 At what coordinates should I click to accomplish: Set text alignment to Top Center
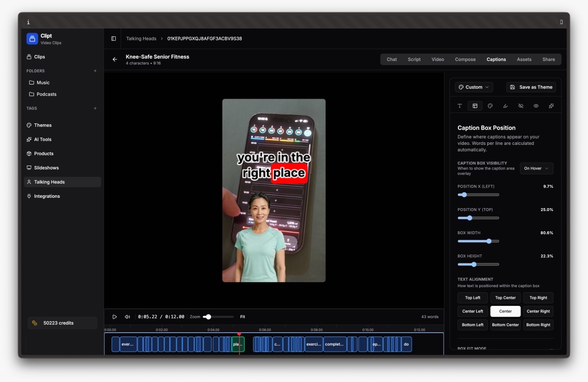505,298
